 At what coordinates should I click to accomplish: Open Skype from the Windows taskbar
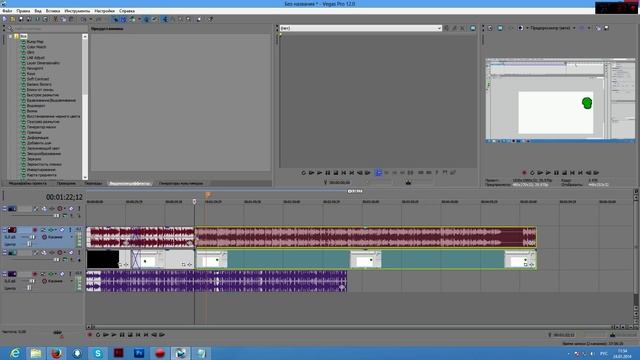click(x=98, y=353)
